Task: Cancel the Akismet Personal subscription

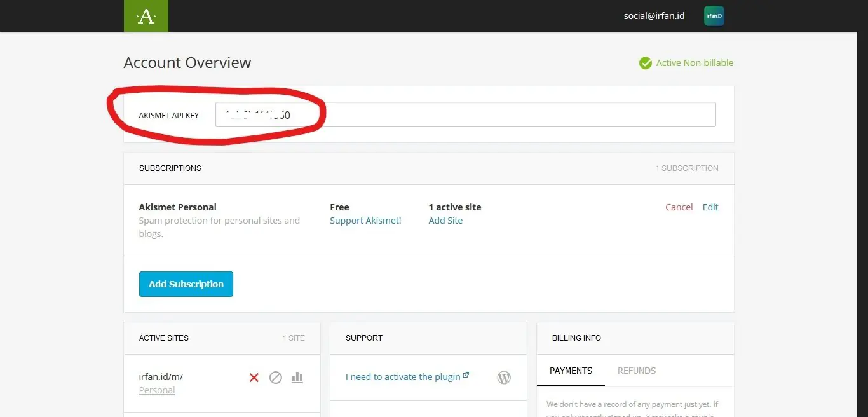Action: pyautogui.click(x=679, y=207)
